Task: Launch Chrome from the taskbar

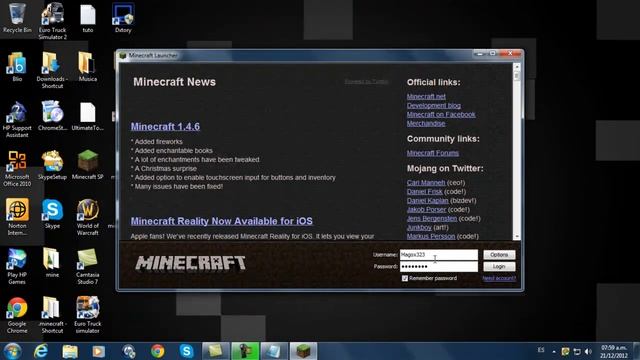Action: [x=158, y=351]
